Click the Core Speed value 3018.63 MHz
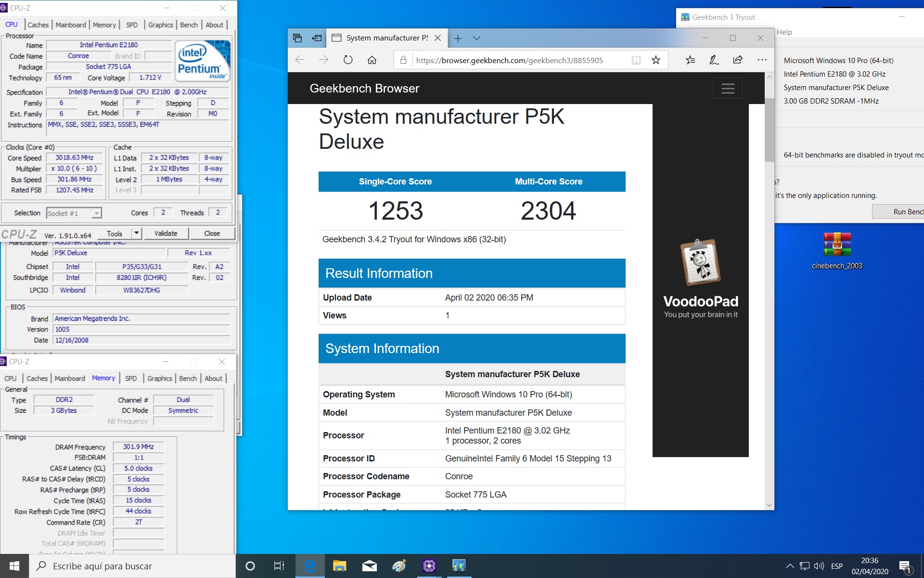Image resolution: width=924 pixels, height=578 pixels. click(74, 158)
